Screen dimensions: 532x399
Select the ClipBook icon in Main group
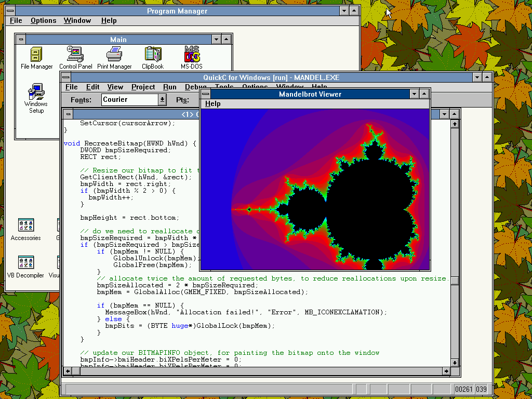pos(153,58)
